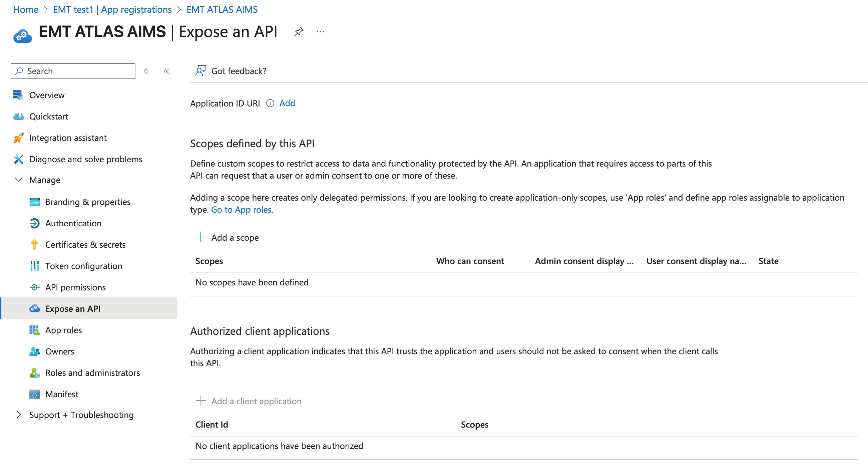This screenshot has width=868, height=474.
Task: Open the Quickstart page
Action: 48,116
